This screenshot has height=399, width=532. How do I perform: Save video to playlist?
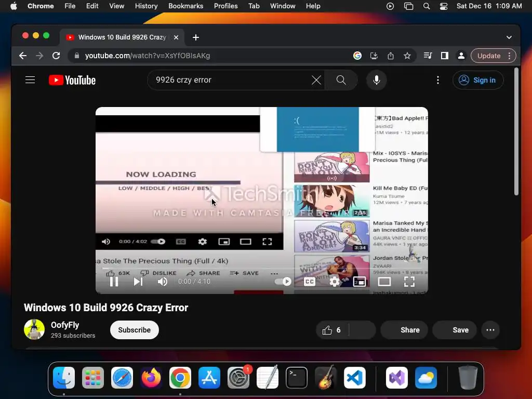[x=455, y=330]
